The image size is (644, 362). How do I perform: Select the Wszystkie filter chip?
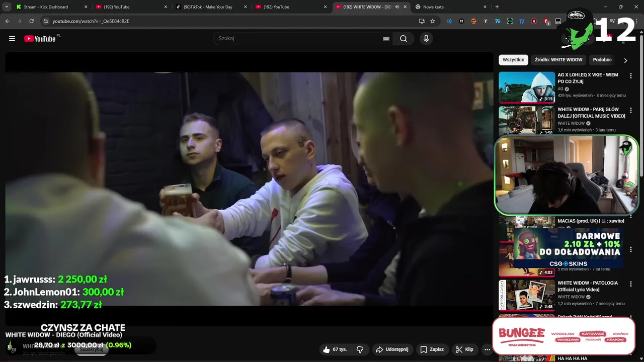(x=513, y=60)
